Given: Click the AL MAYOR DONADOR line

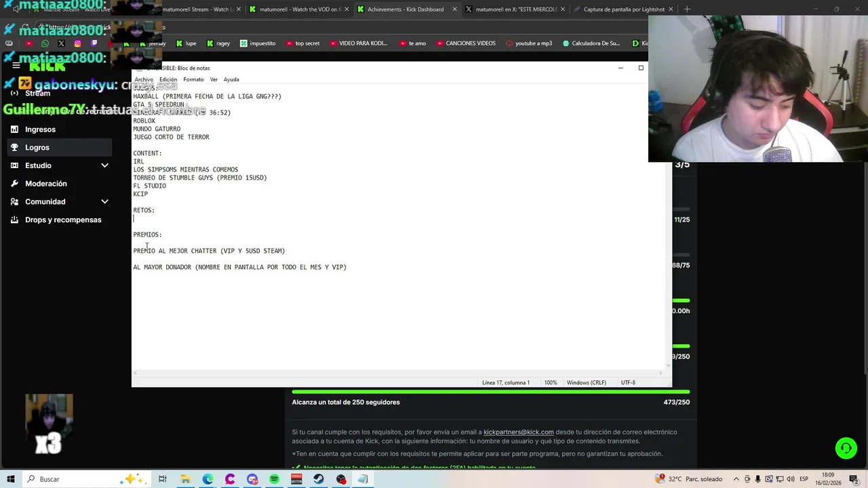Looking at the screenshot, I should pyautogui.click(x=239, y=267).
